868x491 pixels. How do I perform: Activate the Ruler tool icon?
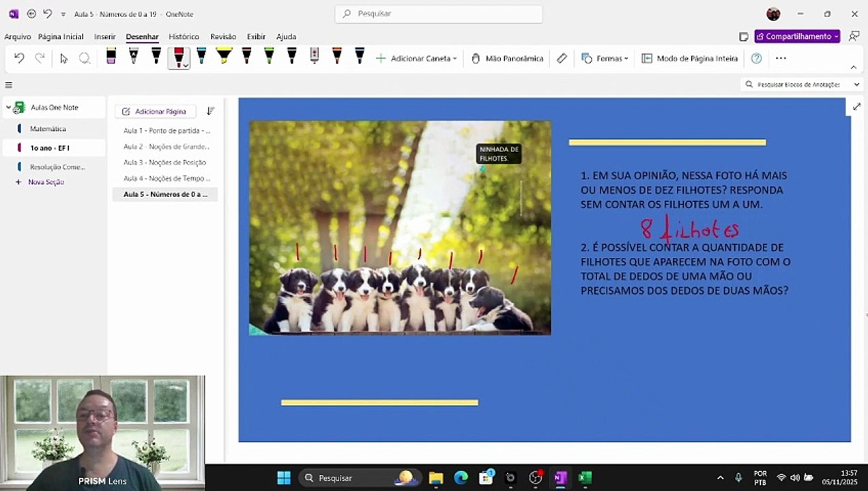click(562, 59)
